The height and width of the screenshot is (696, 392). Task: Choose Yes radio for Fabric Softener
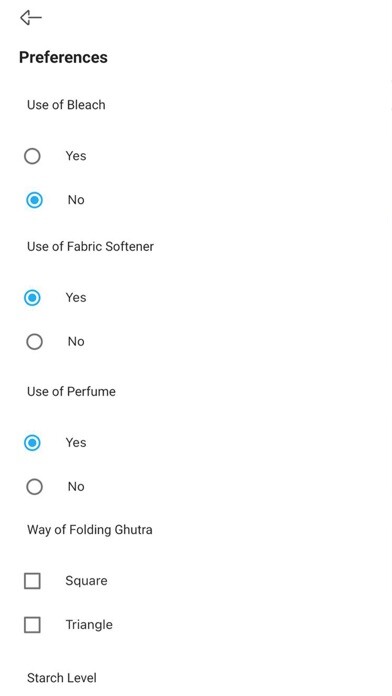(32, 298)
